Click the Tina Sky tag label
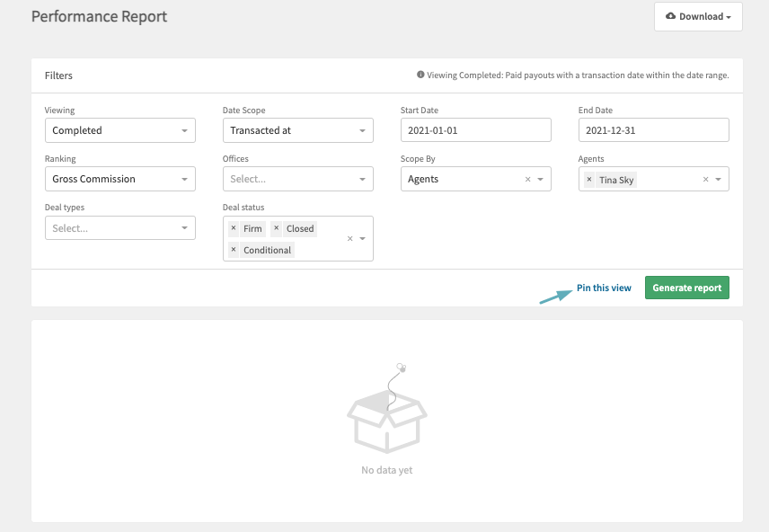This screenshot has height=532, width=769. pyautogui.click(x=616, y=180)
